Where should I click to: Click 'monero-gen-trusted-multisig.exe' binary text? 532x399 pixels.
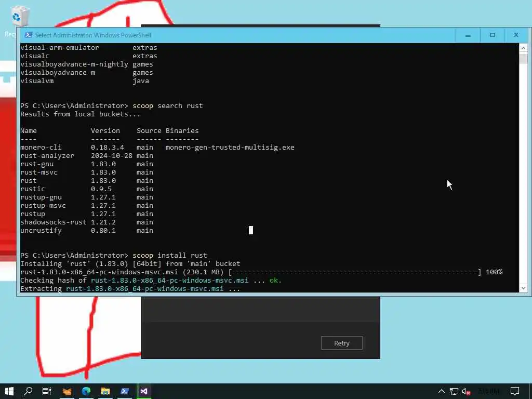230,148
